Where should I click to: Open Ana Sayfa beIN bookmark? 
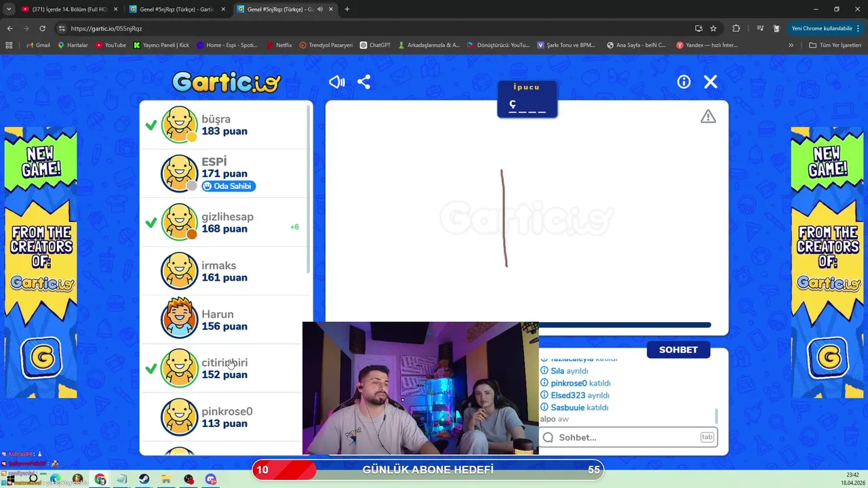[x=637, y=45]
